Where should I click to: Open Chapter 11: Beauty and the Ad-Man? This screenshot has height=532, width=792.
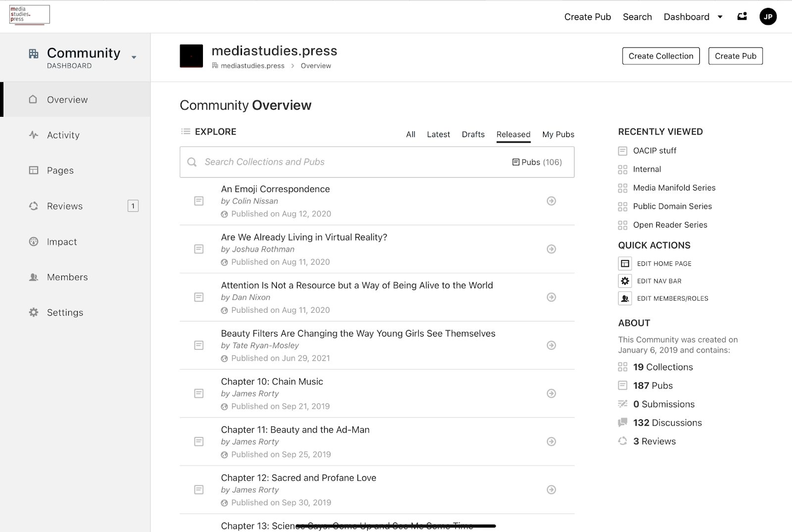pos(295,430)
